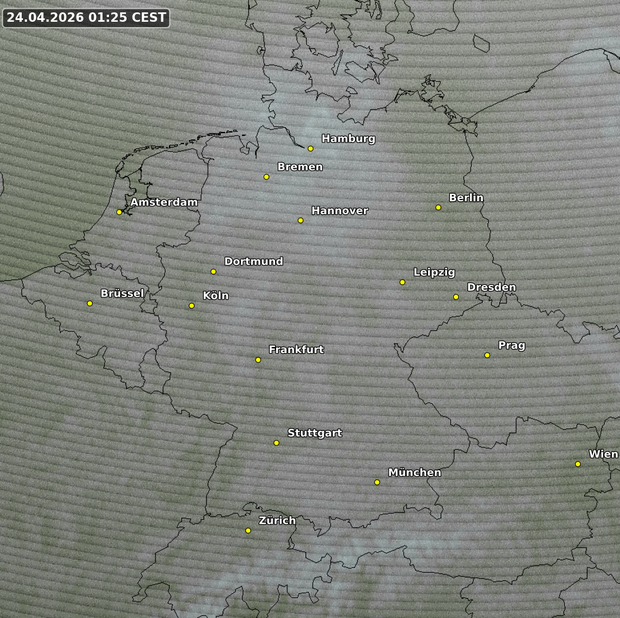The width and height of the screenshot is (620, 618).
Task: Select the Dresden yellow marker dot
Action: pos(456,296)
